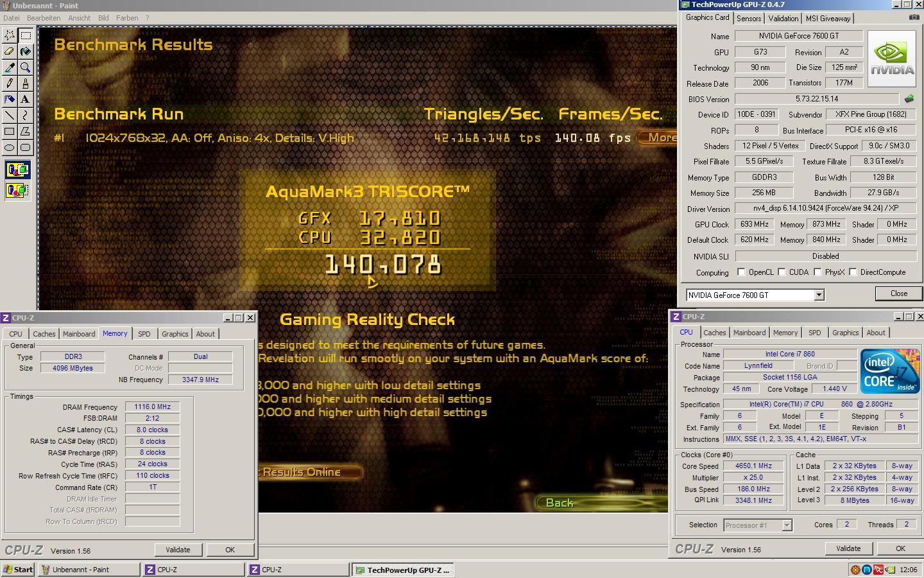This screenshot has height=578, width=924.
Task: Activate the Magnifier tool in Paint
Action: click(26, 67)
